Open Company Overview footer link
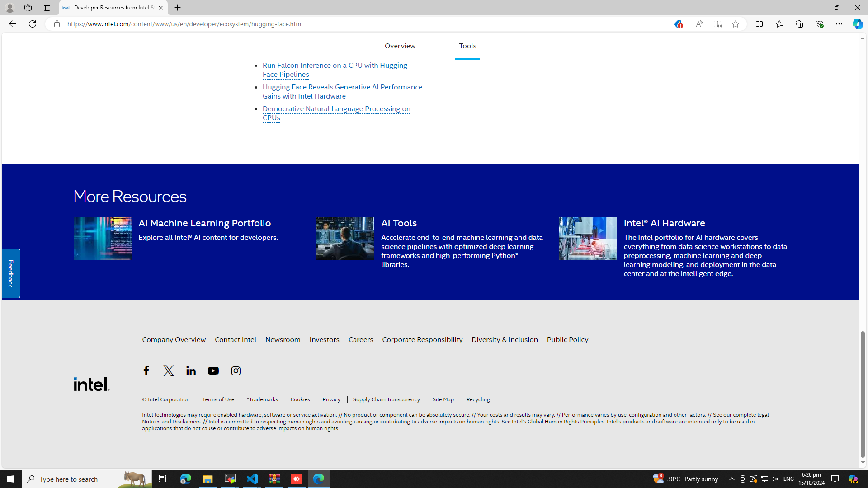 pyautogui.click(x=174, y=340)
